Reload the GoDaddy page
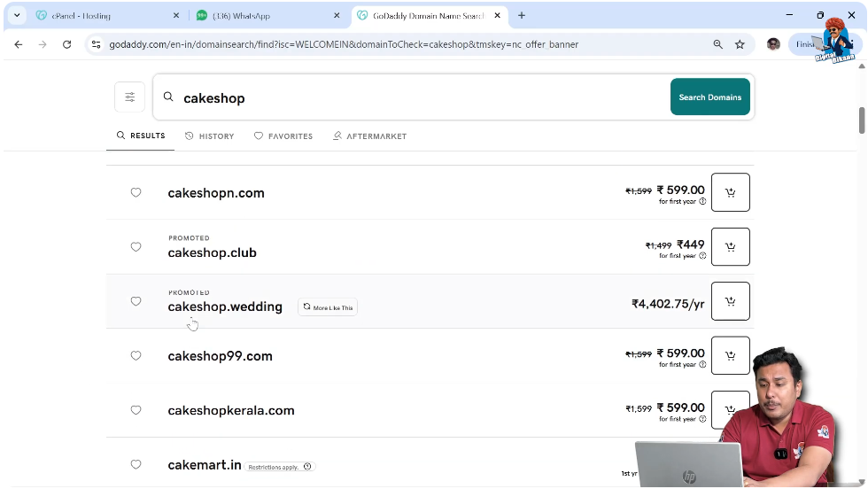 coord(67,44)
